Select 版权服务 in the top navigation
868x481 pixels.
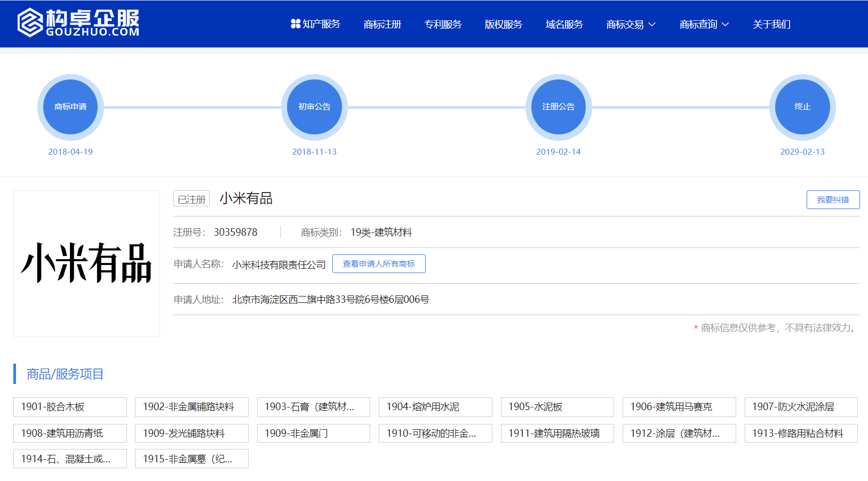tap(503, 24)
